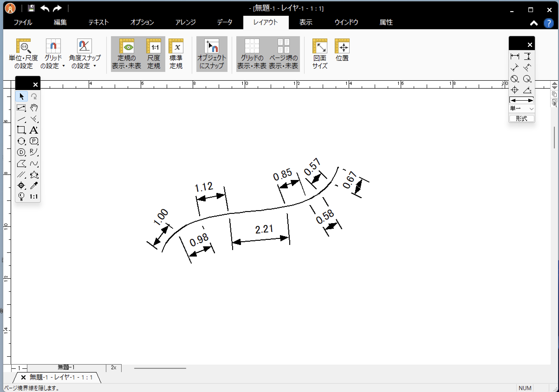The height and width of the screenshot is (392, 559).
Task: Pick the eyedropper tool
Action: click(x=34, y=185)
